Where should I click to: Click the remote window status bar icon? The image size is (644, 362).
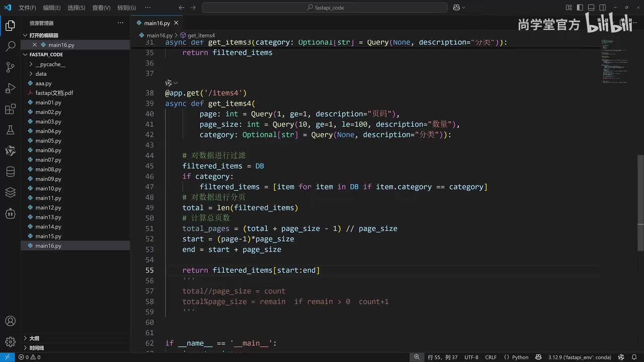(7, 357)
